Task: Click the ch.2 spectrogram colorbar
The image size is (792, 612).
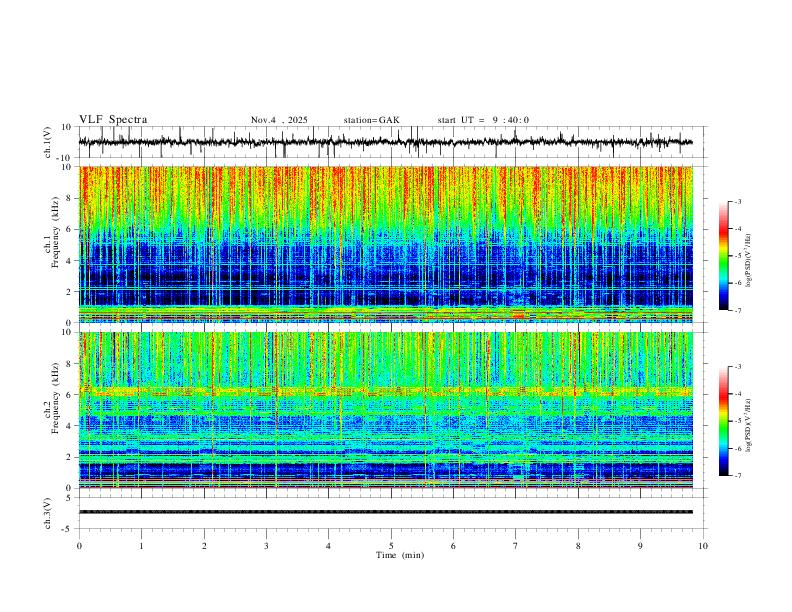Action: [x=723, y=421]
